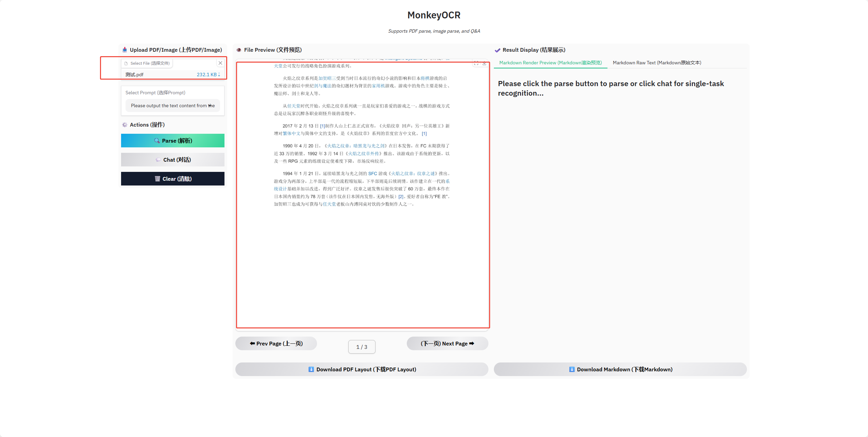Click the Upload PDF/Image heading icon
The width and height of the screenshot is (868, 437).
coord(125,50)
